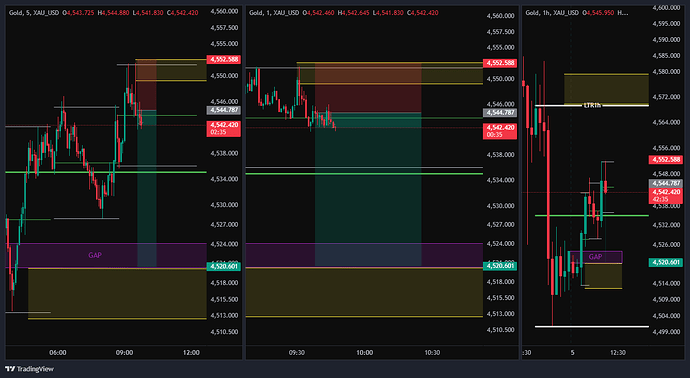The width and height of the screenshot is (690, 378).
Task: Click green 4,520.601 label in the 1h chart
Action: [666, 262]
